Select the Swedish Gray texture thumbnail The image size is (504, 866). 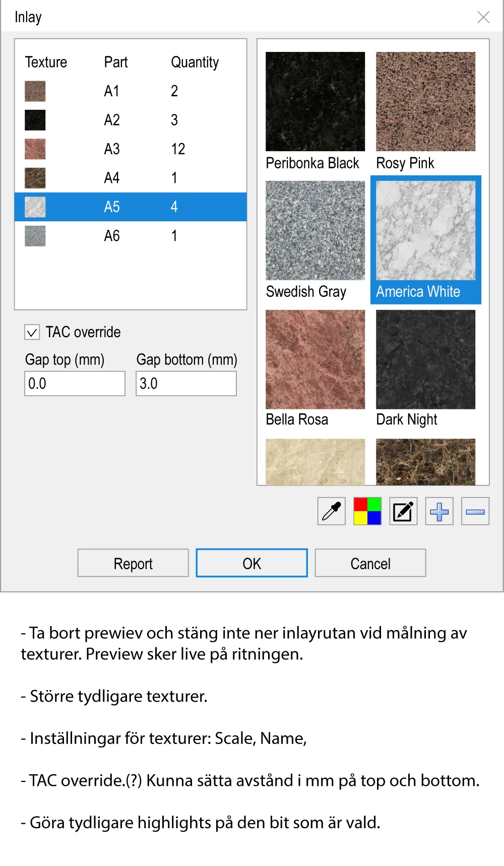pos(315,230)
